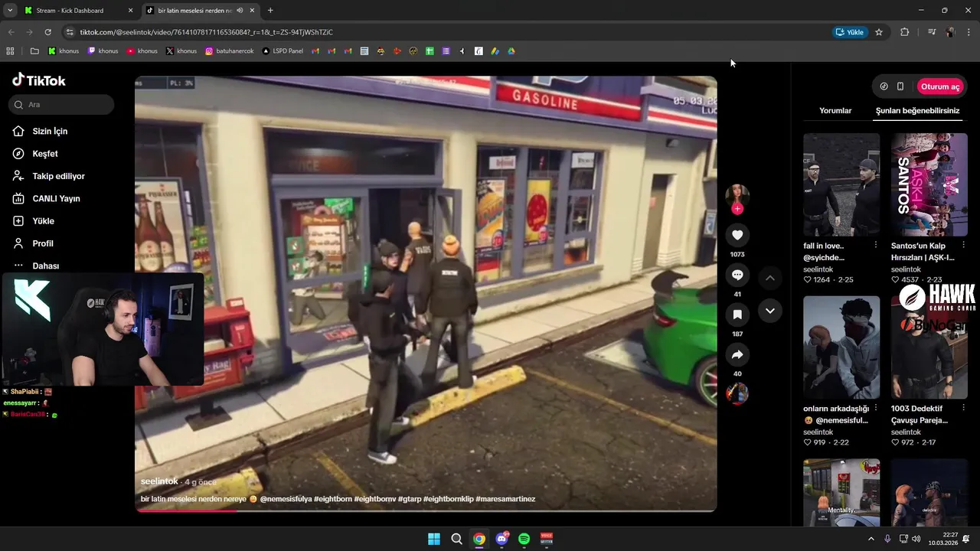Bookmark this page with the star icon

879,32
